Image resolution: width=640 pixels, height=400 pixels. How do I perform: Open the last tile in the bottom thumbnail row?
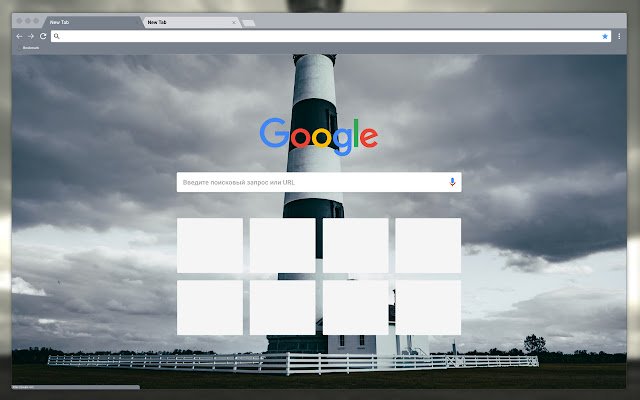tap(428, 307)
